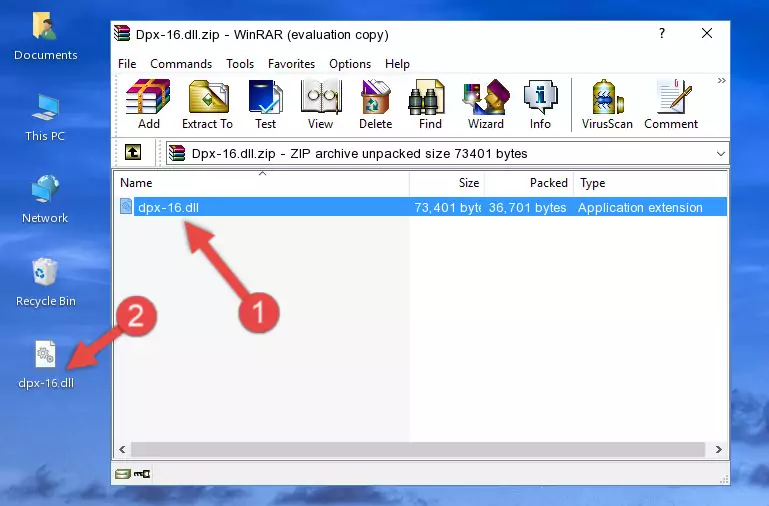This screenshot has height=506, width=769.
Task: Open the Help menu
Action: (x=397, y=64)
